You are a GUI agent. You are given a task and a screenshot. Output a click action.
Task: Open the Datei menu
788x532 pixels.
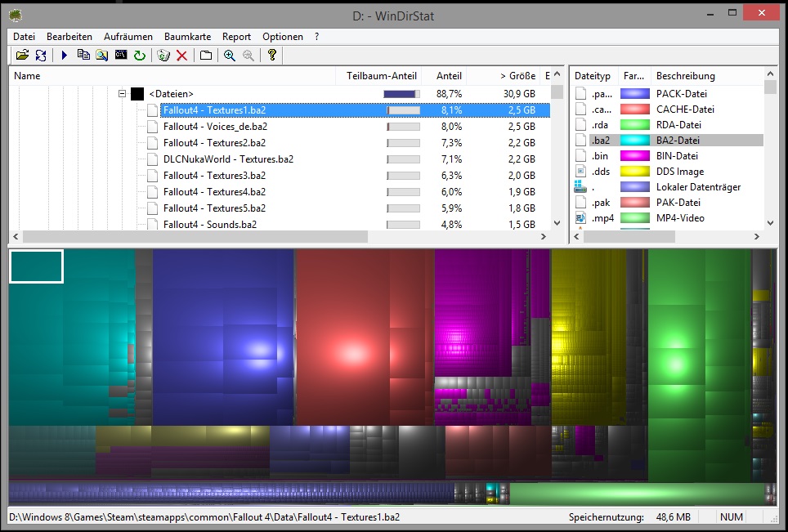(x=25, y=37)
